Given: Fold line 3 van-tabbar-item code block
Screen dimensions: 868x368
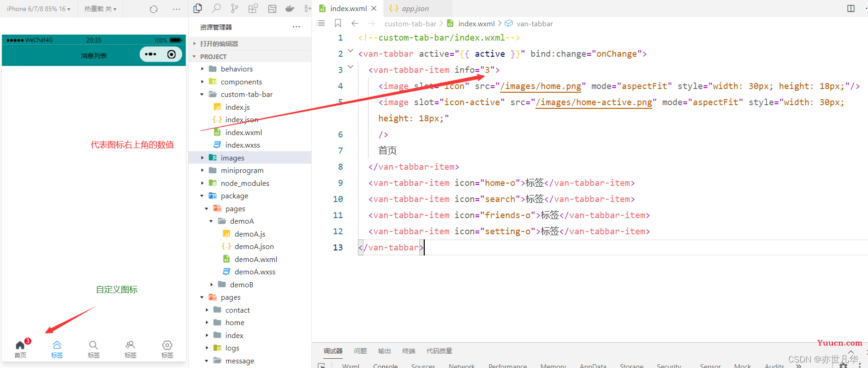Looking at the screenshot, I should [x=351, y=67].
